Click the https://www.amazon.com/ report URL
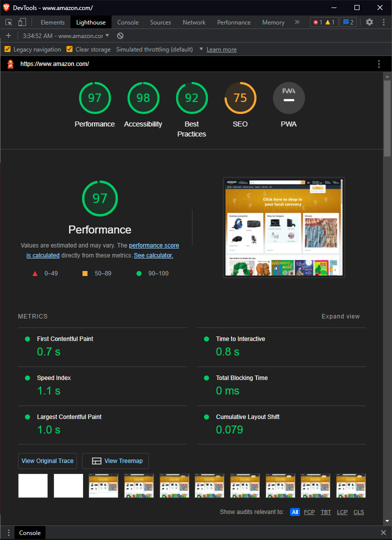Image resolution: width=392 pixels, height=540 pixels. point(55,64)
